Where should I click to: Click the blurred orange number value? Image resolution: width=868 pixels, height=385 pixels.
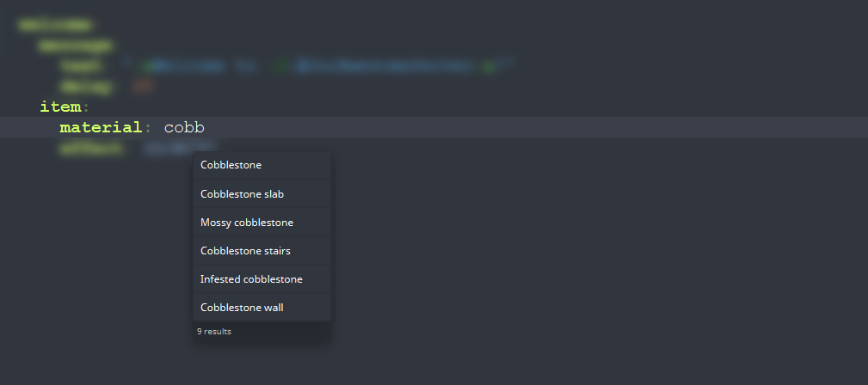[143, 87]
